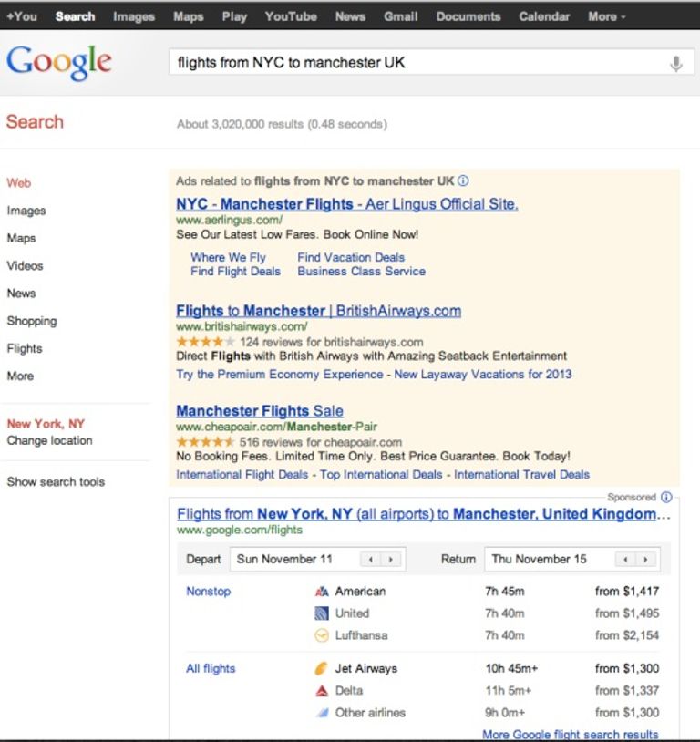Click the cheapoair star rating
This screenshot has height=742, width=700.
pos(205,442)
